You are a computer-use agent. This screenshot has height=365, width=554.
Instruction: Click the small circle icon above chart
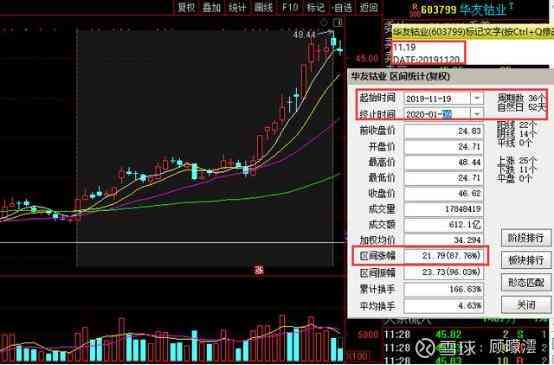324,23
